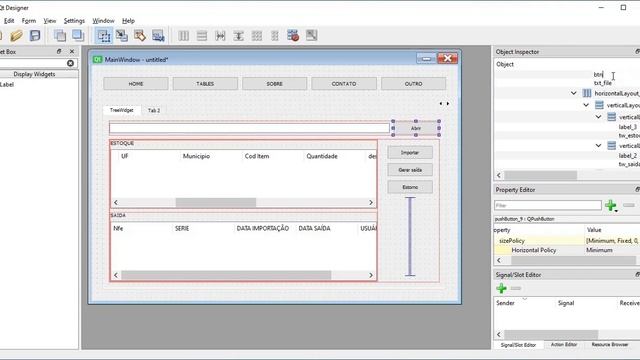
Task: Switch to Signal/Slot Editor bottom tab
Action: tap(518, 345)
